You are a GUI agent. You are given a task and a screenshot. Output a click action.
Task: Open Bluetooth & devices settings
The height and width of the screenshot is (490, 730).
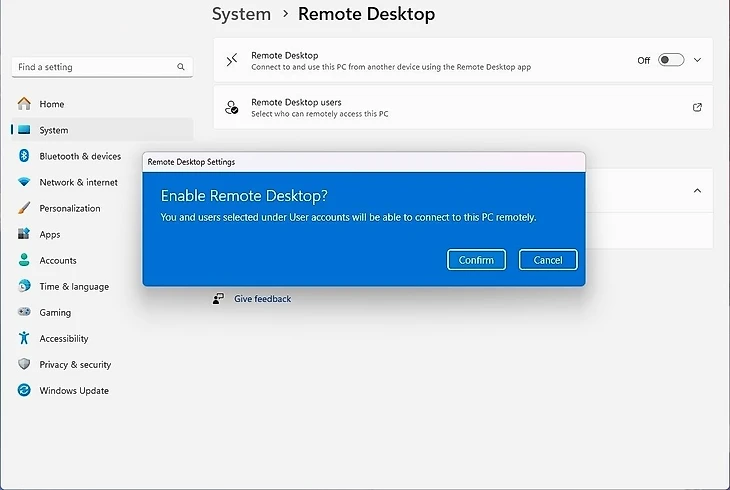pos(102,156)
